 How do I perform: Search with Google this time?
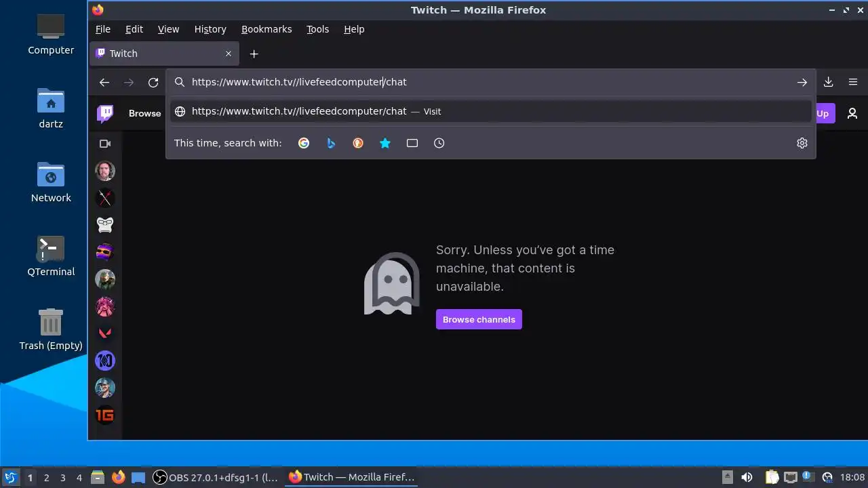tap(304, 143)
